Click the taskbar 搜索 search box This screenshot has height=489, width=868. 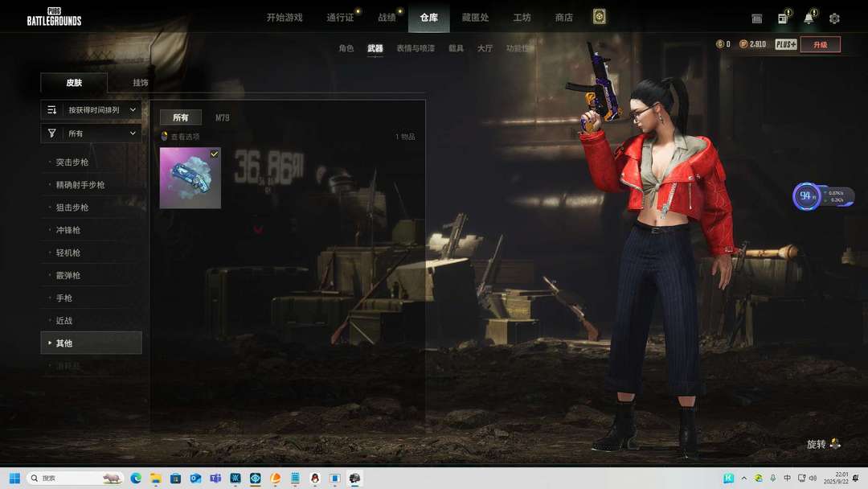click(75, 478)
